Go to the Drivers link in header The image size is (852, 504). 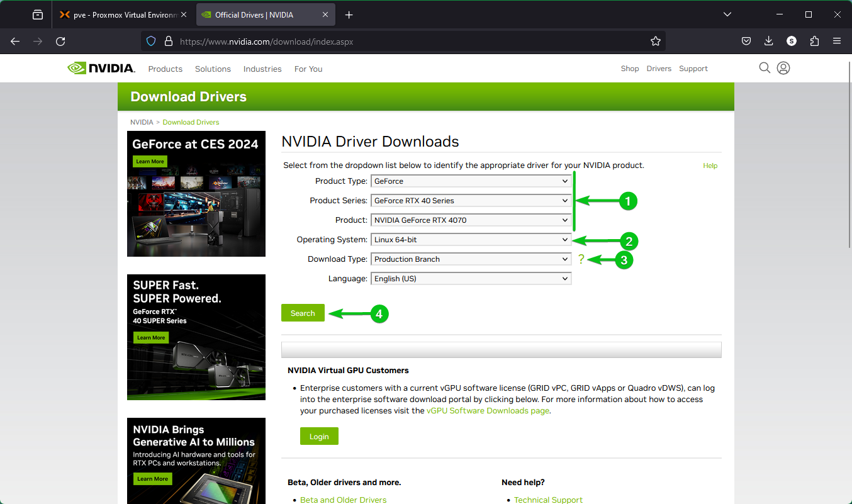click(659, 69)
